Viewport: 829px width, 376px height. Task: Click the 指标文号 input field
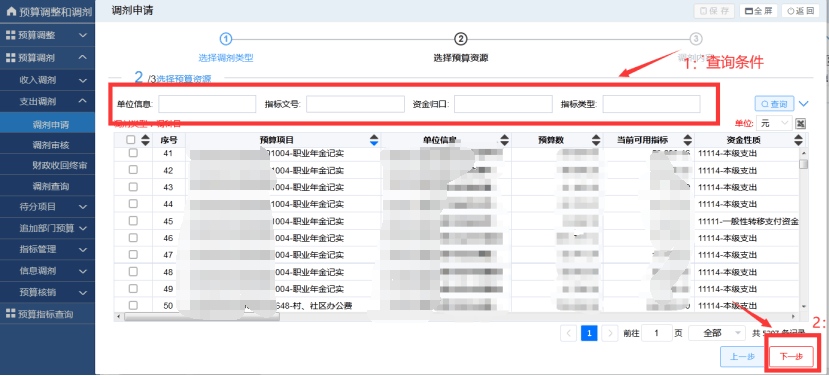point(355,104)
